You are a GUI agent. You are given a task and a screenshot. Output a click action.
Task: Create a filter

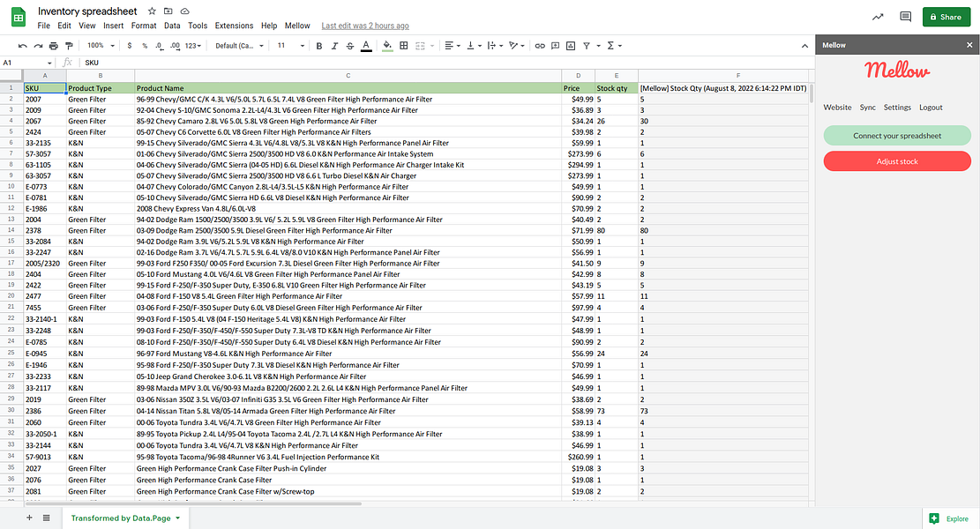click(587, 46)
